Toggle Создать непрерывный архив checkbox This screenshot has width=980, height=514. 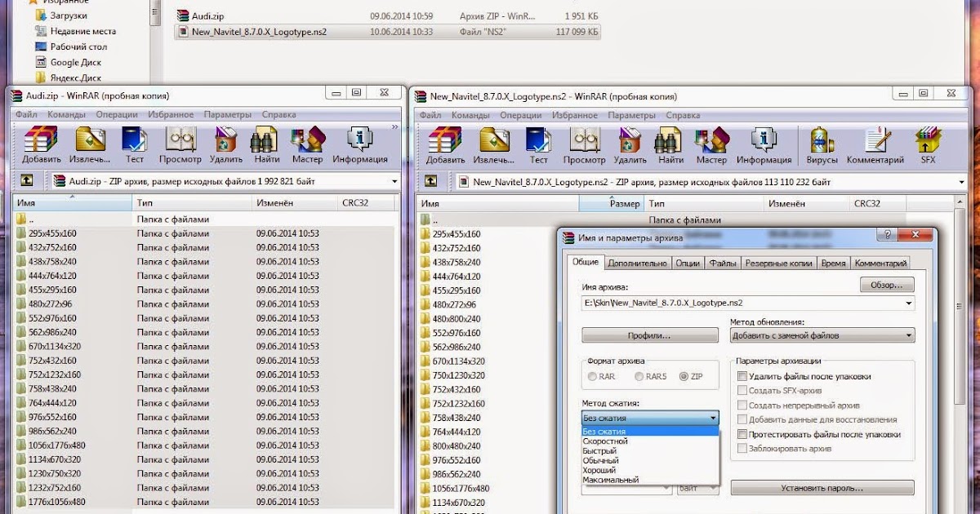point(742,405)
